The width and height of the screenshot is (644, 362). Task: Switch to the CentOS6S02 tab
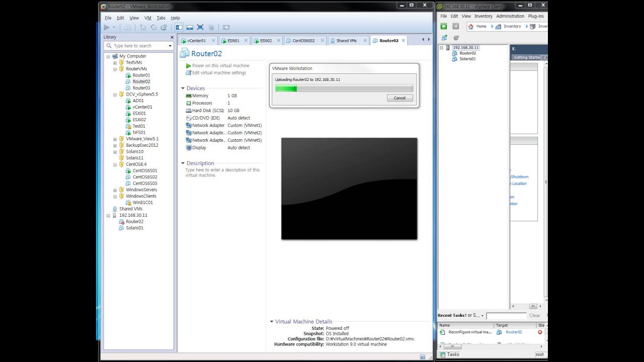pos(303,41)
